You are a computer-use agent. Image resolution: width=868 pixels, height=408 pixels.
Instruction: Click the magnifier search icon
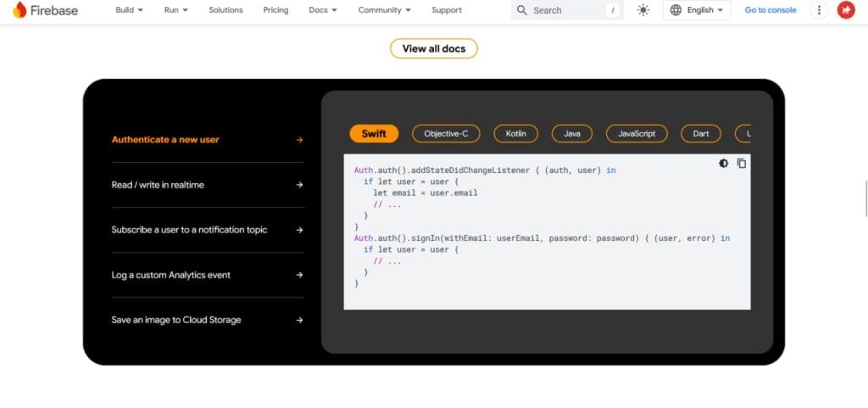(x=521, y=10)
